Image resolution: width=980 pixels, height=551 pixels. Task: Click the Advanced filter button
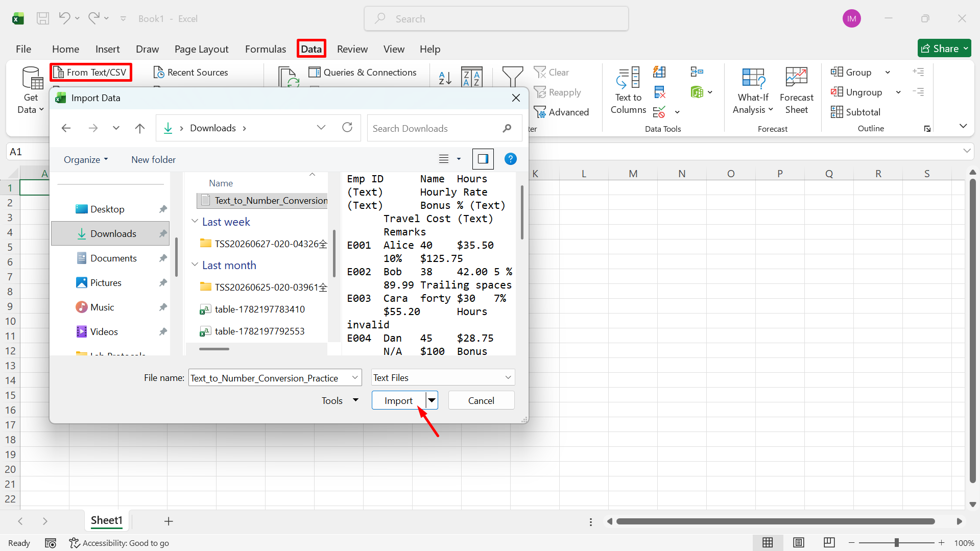(561, 112)
